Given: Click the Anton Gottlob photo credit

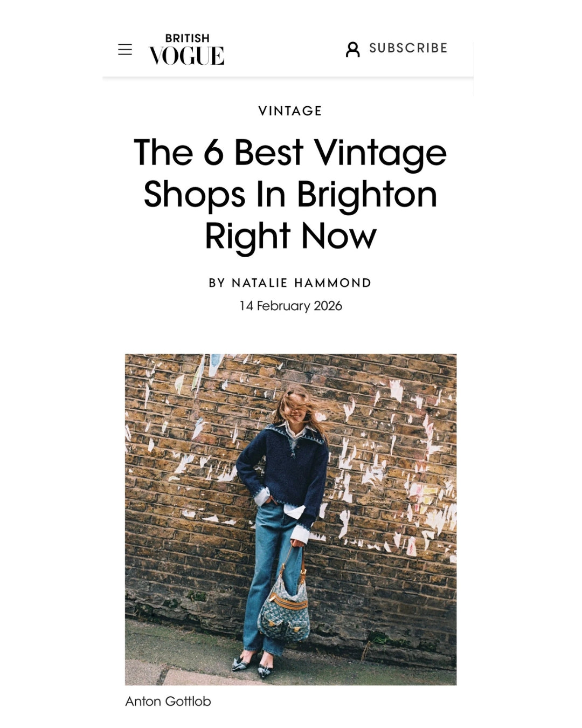Looking at the screenshot, I should pyautogui.click(x=168, y=701).
